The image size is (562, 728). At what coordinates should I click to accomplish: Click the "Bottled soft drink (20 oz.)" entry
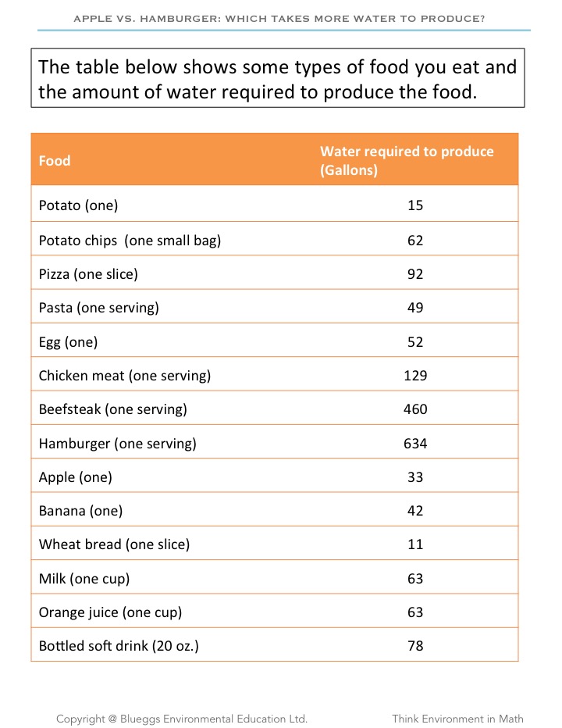119,646
